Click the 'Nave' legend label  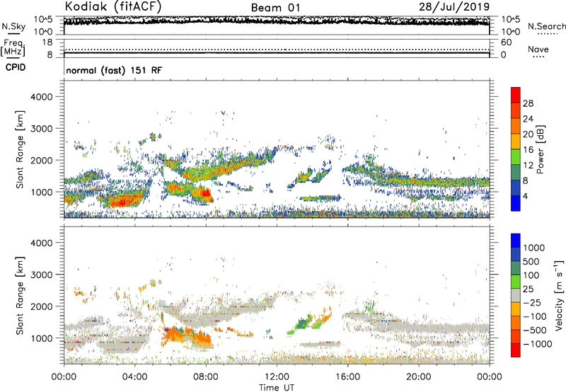pyautogui.click(x=538, y=49)
